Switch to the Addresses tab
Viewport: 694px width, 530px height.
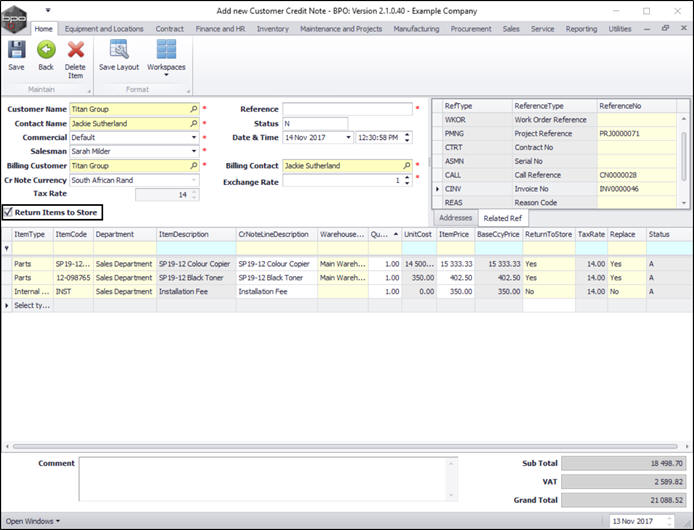455,218
